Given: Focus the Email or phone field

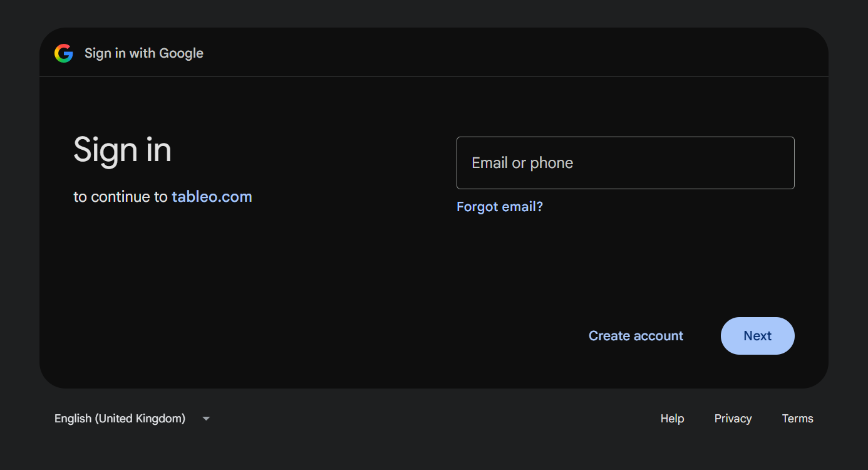Looking at the screenshot, I should click(x=625, y=163).
